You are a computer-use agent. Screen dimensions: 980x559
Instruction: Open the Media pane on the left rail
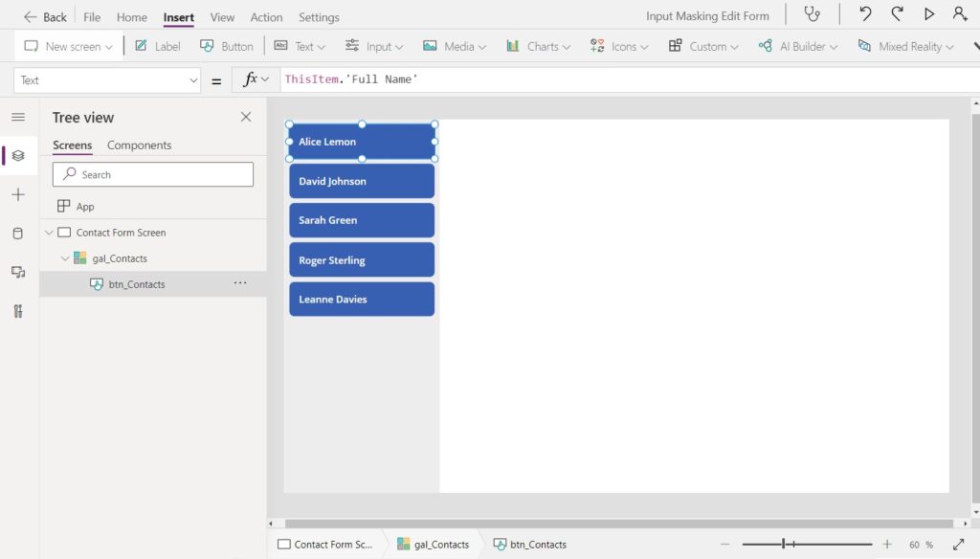tap(17, 271)
